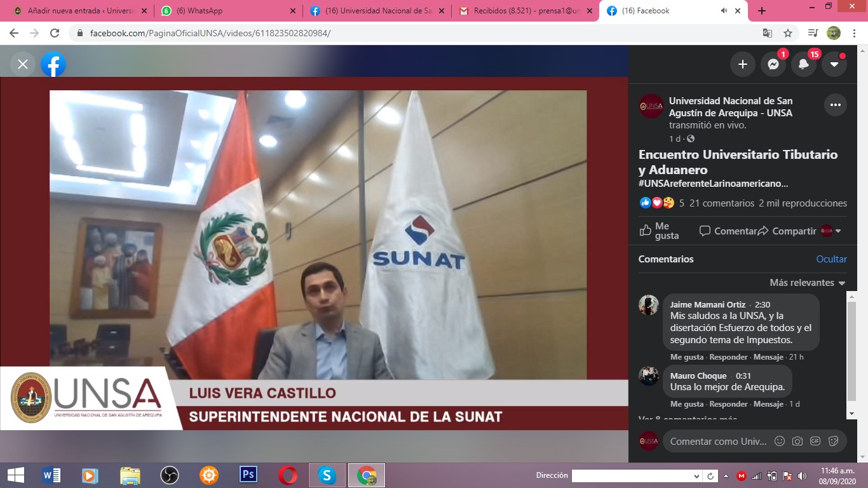Open the notifications bell
This screenshot has width=868, height=488.
coord(804,64)
